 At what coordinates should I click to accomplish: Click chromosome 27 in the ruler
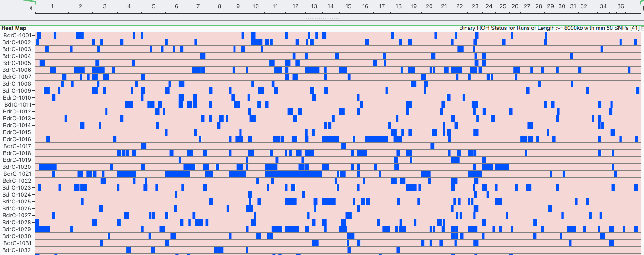click(x=527, y=6)
